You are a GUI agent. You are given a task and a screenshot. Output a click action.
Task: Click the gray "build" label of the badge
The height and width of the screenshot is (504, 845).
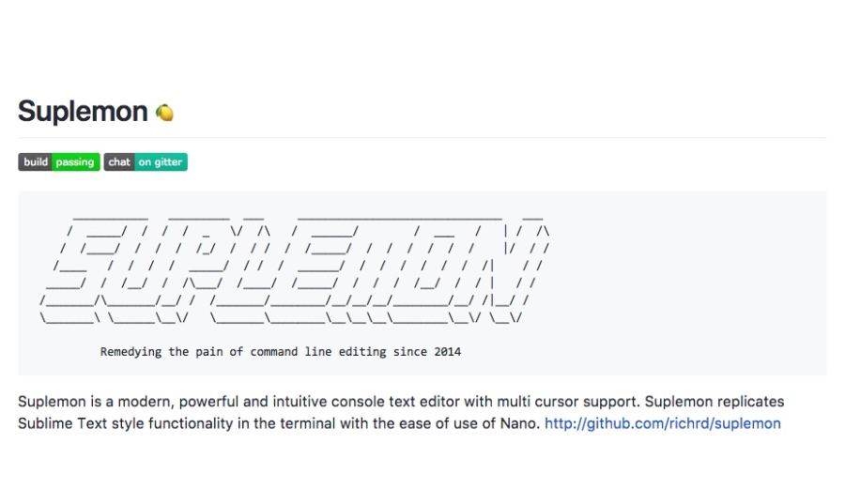[36, 162]
